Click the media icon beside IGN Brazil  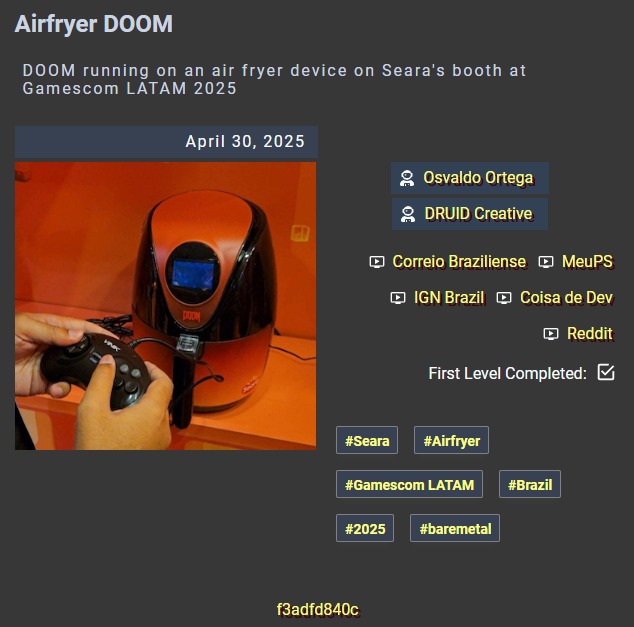pyautogui.click(x=398, y=298)
